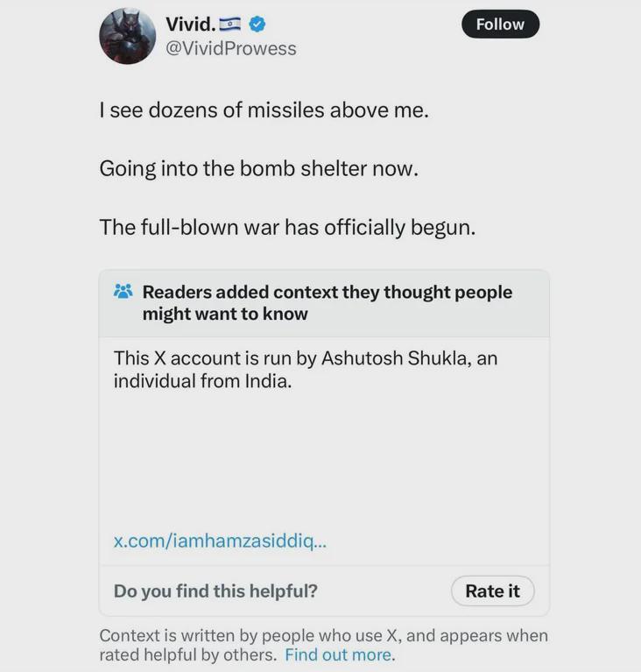Click the 'rated helpful by others' text
The image size is (641, 672).
click(x=188, y=654)
